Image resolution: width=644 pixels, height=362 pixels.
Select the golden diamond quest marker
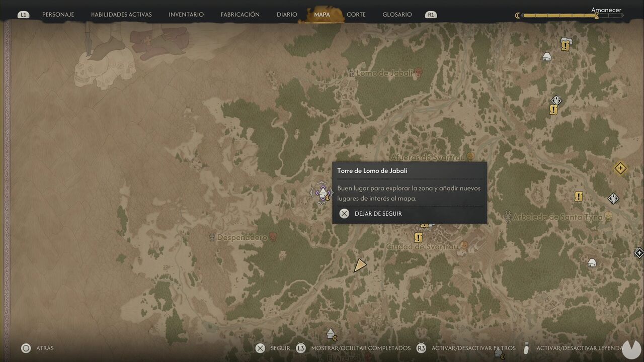point(620,168)
